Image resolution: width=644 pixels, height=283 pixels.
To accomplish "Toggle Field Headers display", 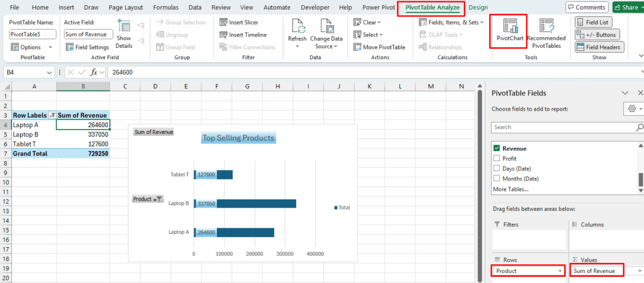I will 599,47.
